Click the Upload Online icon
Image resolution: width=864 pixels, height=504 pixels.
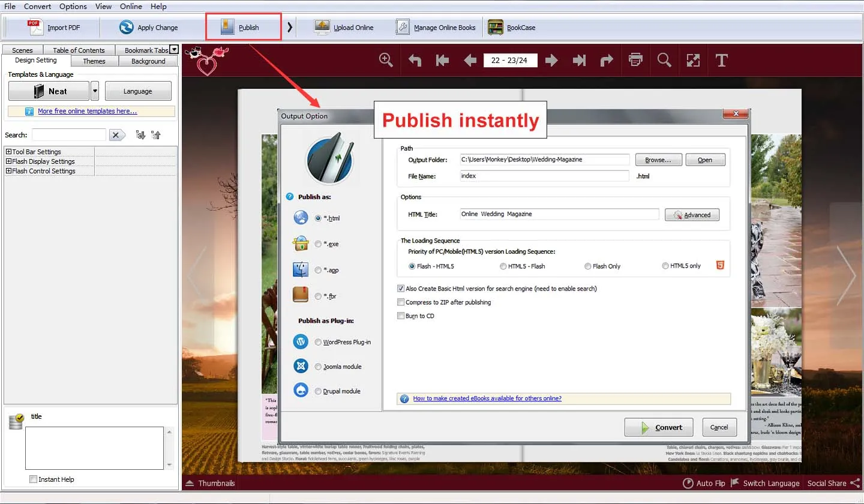tap(322, 27)
